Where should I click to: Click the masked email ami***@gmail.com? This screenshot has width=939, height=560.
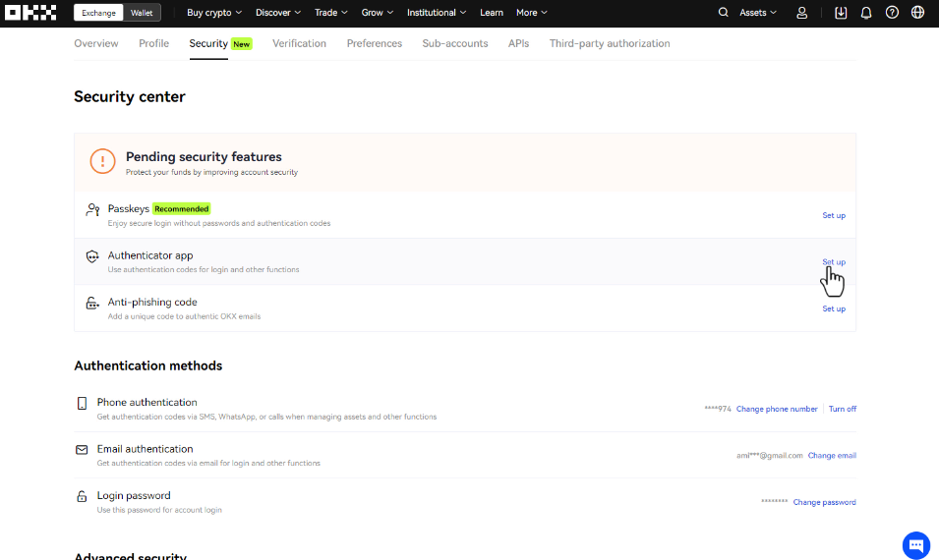770,456
